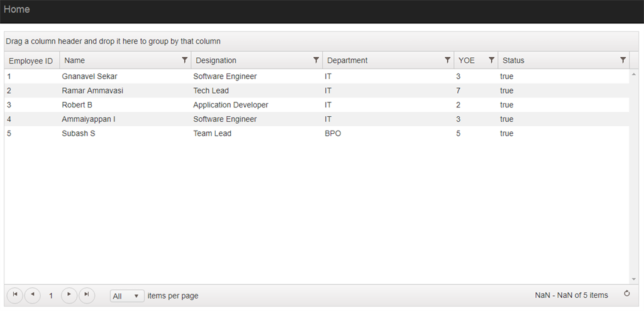Open the Status column filter icon
Viewport: 644px width, 311px height.
tap(623, 60)
